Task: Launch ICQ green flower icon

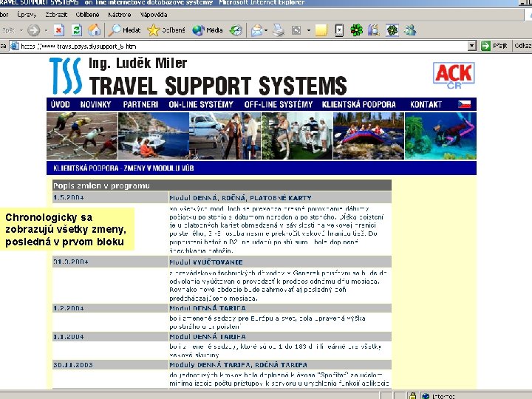Action: (357, 30)
